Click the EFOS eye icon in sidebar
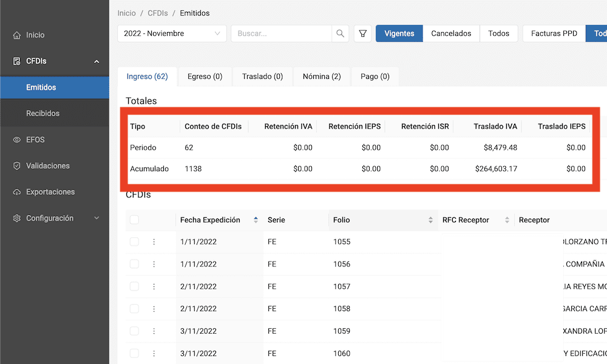The image size is (607, 364). 17,140
